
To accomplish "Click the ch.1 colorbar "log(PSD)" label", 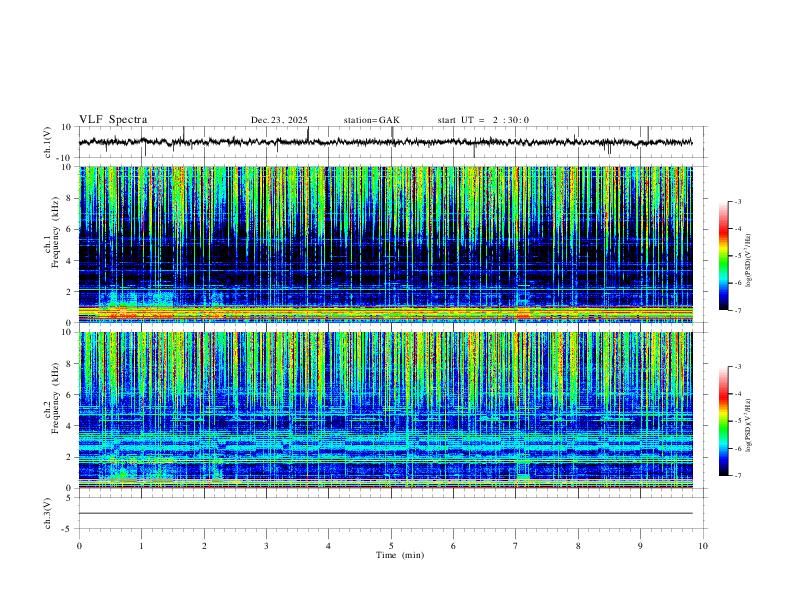I will [748, 261].
